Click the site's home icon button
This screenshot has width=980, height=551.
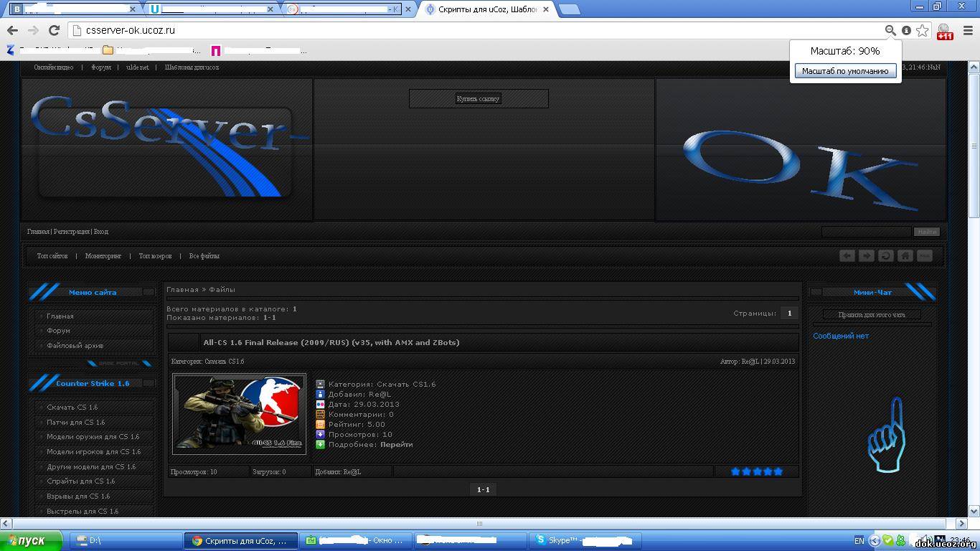point(905,256)
